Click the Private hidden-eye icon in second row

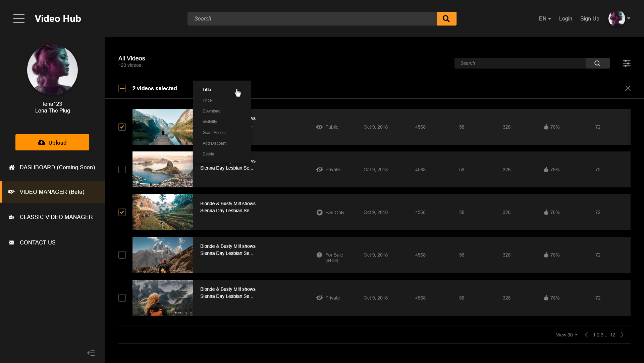319,170
